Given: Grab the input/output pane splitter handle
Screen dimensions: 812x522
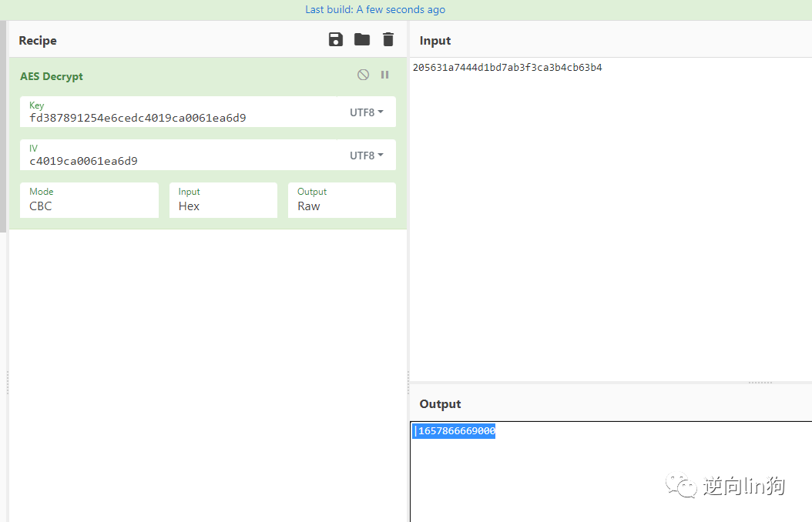Looking at the screenshot, I should pyautogui.click(x=760, y=383).
